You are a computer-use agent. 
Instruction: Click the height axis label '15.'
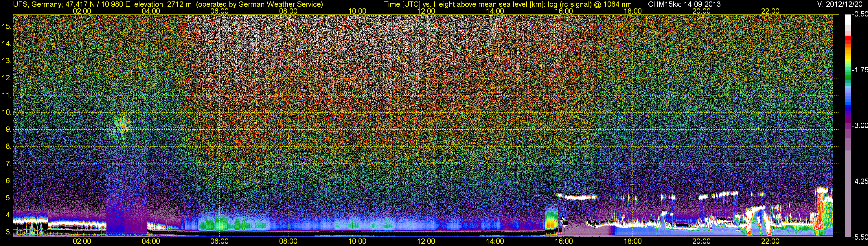click(x=7, y=26)
